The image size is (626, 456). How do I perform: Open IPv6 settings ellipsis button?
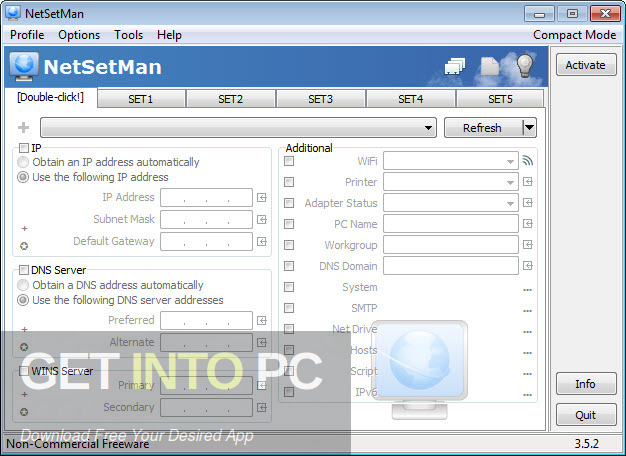coord(527,395)
